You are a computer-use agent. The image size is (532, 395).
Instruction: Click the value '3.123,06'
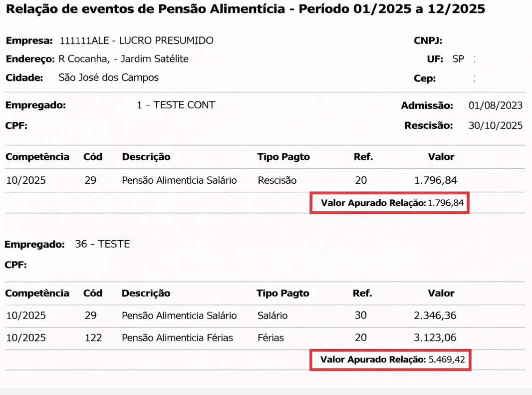(435, 338)
